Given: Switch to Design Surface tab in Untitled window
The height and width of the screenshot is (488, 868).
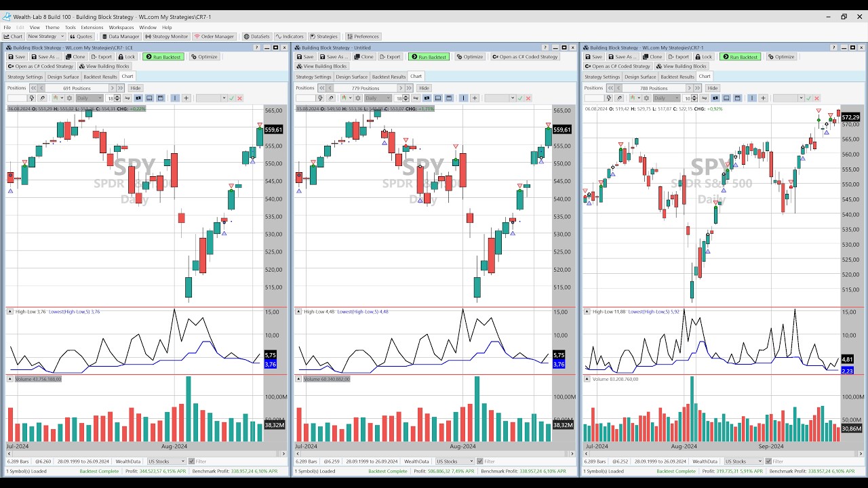Looking at the screenshot, I should (351, 77).
